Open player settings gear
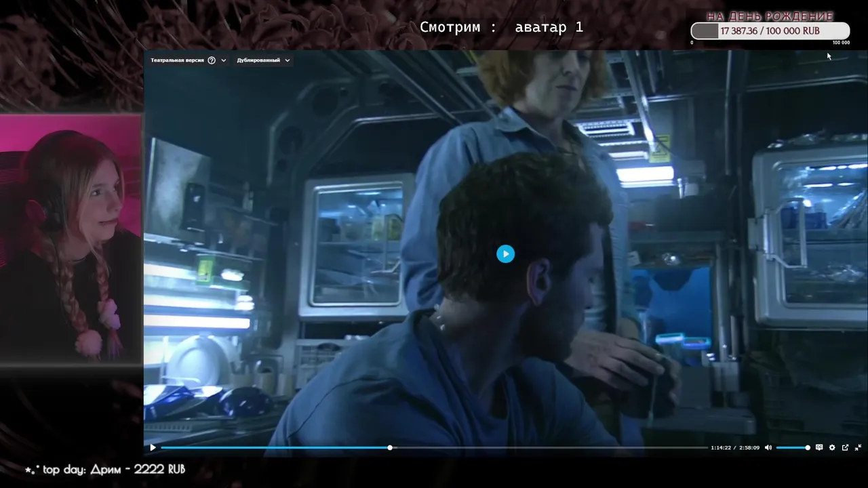 (832, 447)
